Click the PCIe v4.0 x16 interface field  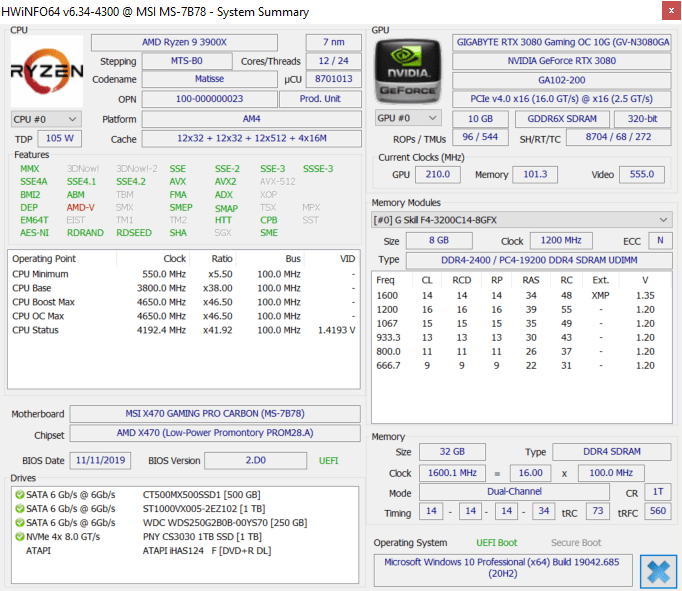point(562,99)
